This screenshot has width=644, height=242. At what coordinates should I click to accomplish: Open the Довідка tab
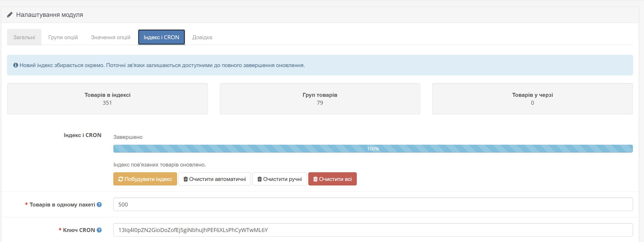(202, 37)
